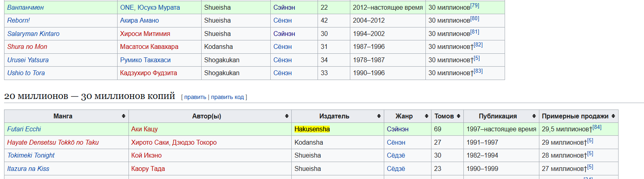Open the Futari Ecchi article link

tap(24, 129)
